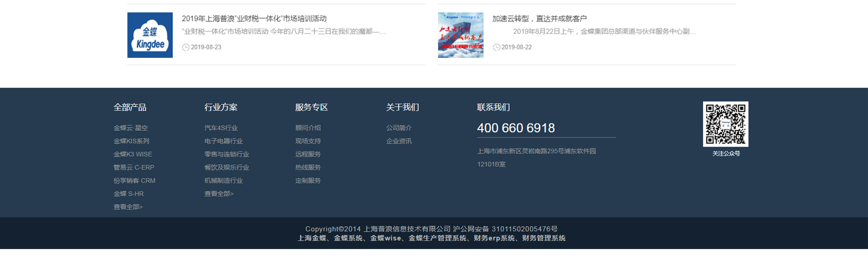This screenshot has width=868, height=267.
Task: Click the 行业方案 footer heading
Action: point(221,107)
